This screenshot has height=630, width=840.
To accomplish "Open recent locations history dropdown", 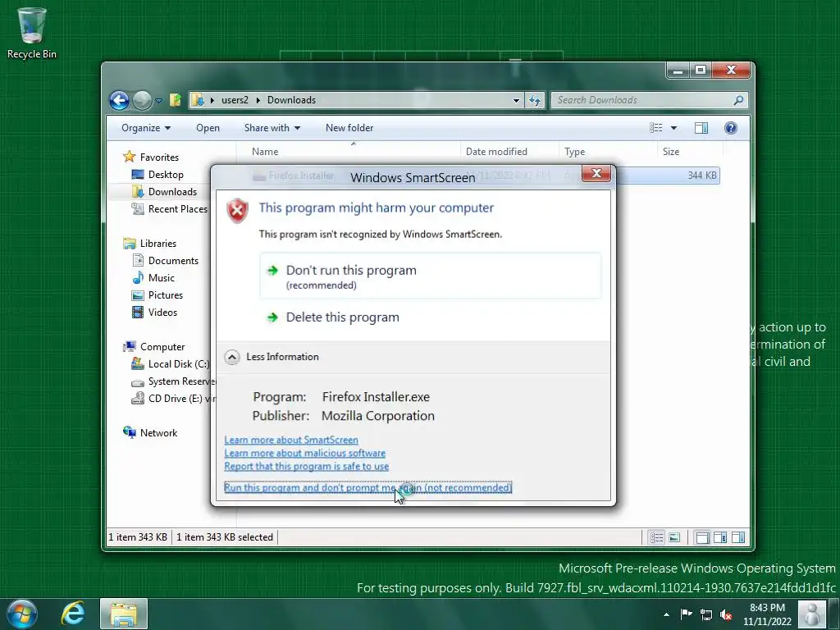I will (x=158, y=100).
